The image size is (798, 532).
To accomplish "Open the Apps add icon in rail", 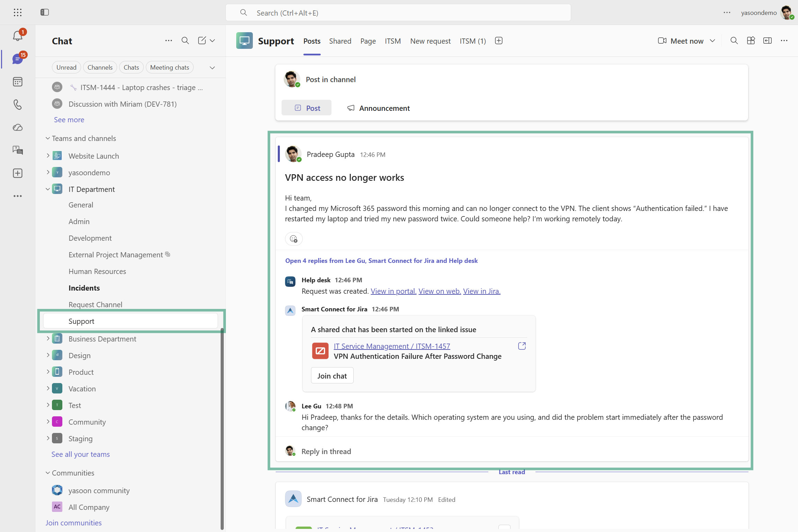I will point(18,173).
